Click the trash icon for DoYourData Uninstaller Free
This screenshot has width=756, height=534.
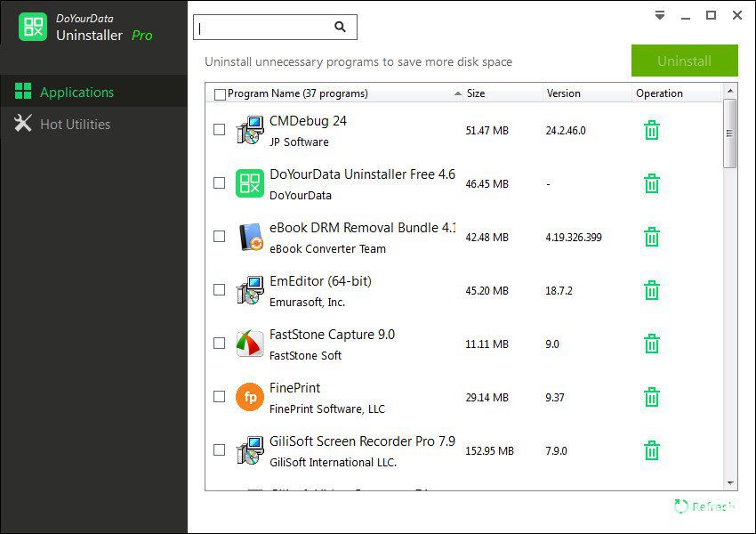tap(651, 183)
